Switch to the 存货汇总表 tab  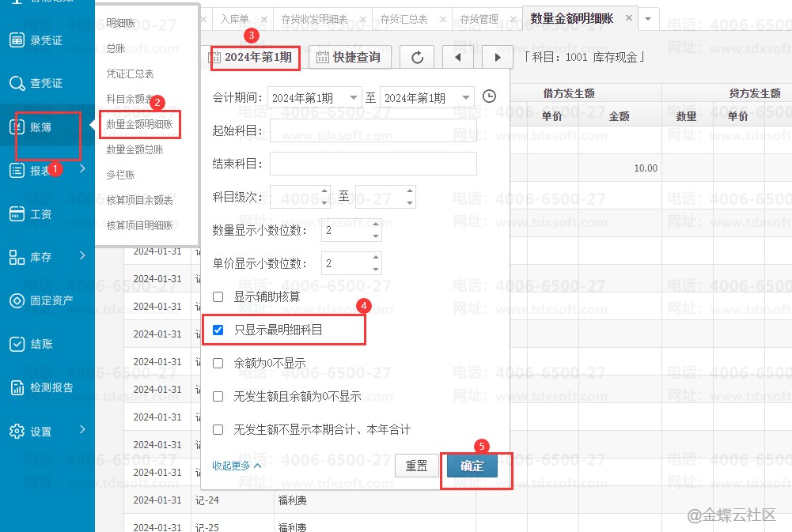tap(404, 19)
